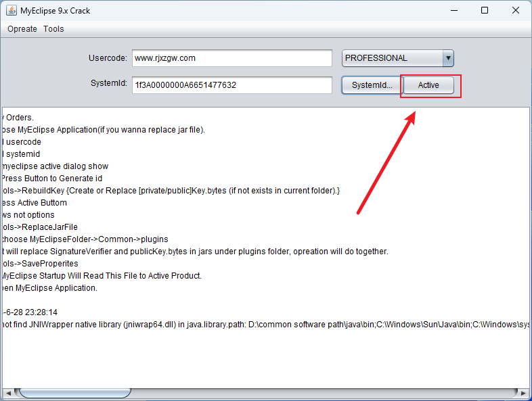Click the horizontal scrollbar left arrow

click(x=9, y=393)
